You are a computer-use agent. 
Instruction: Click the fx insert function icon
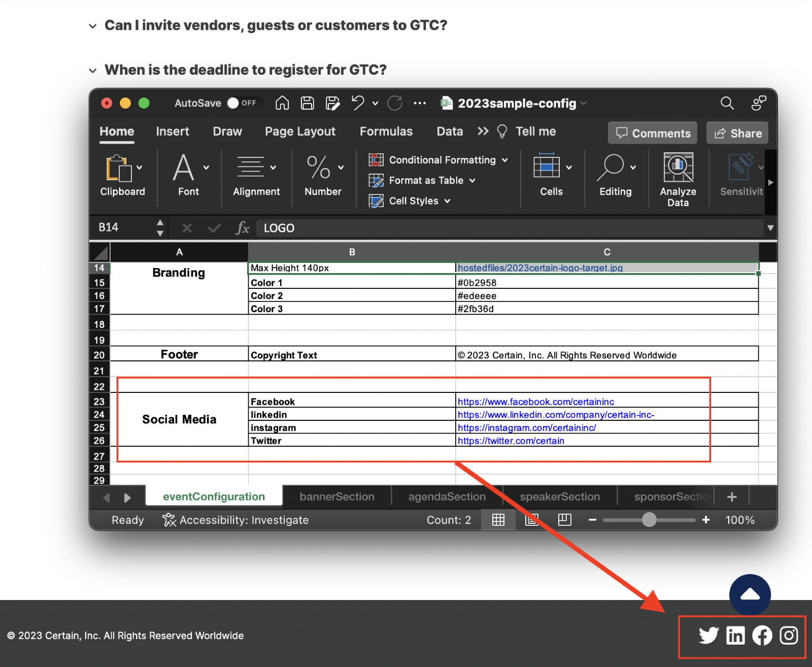243,228
